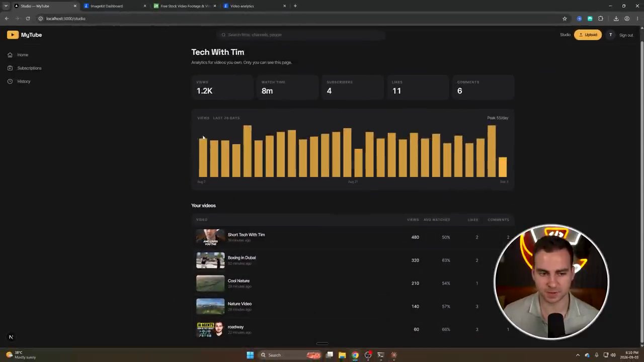Click the 480 views cell
644x362 pixels.
pos(415,237)
